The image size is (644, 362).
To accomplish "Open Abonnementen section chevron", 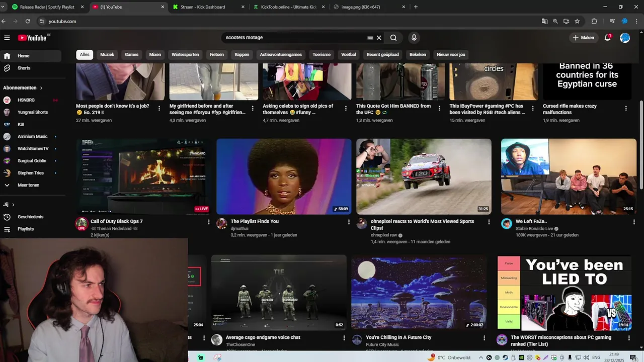I will point(41,88).
